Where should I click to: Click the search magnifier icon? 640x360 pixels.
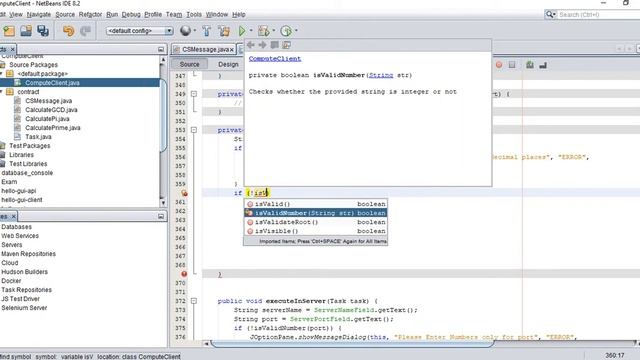coord(550,14)
